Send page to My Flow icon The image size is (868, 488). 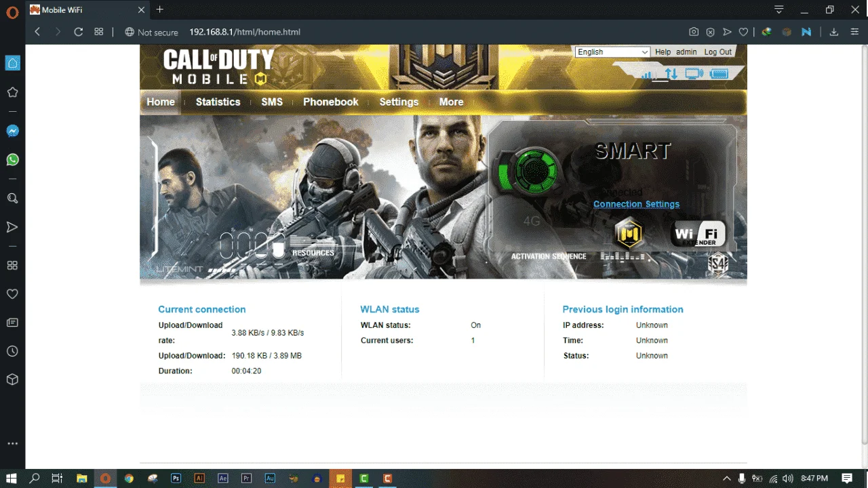[727, 32]
